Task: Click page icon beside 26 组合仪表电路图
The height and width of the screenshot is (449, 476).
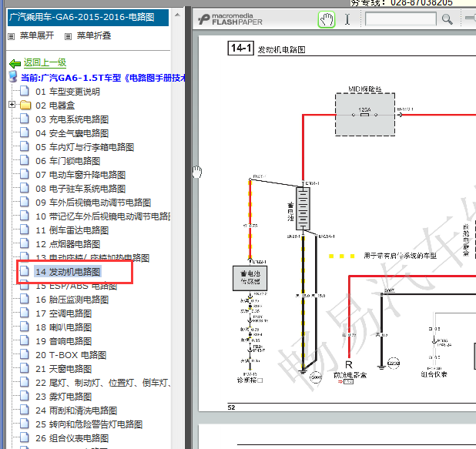Action: point(25,437)
